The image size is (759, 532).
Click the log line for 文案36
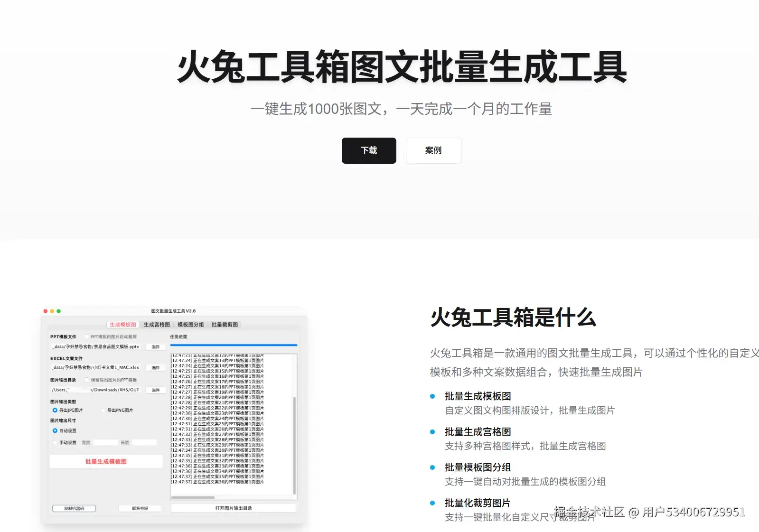(217, 482)
